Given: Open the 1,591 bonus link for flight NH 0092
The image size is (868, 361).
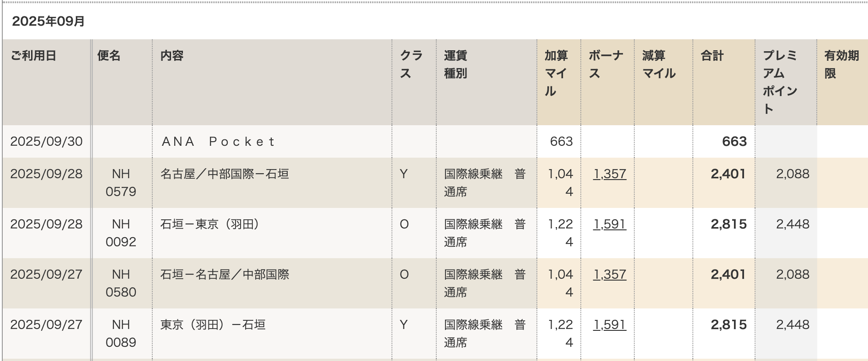Looking at the screenshot, I should tap(609, 224).
